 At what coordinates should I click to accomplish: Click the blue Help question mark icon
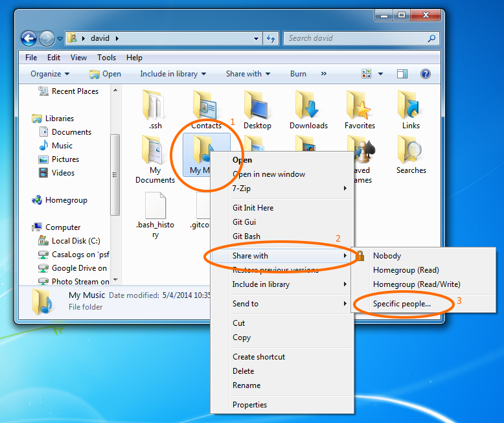[x=425, y=74]
